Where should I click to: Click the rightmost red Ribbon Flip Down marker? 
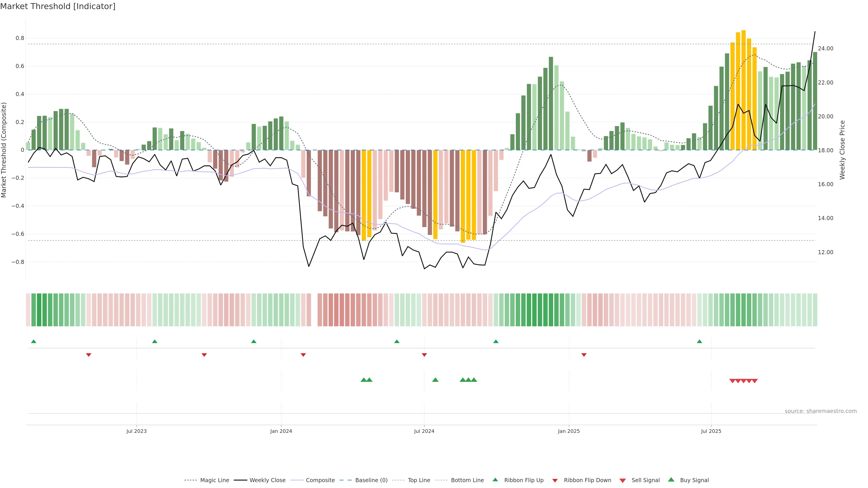click(584, 355)
